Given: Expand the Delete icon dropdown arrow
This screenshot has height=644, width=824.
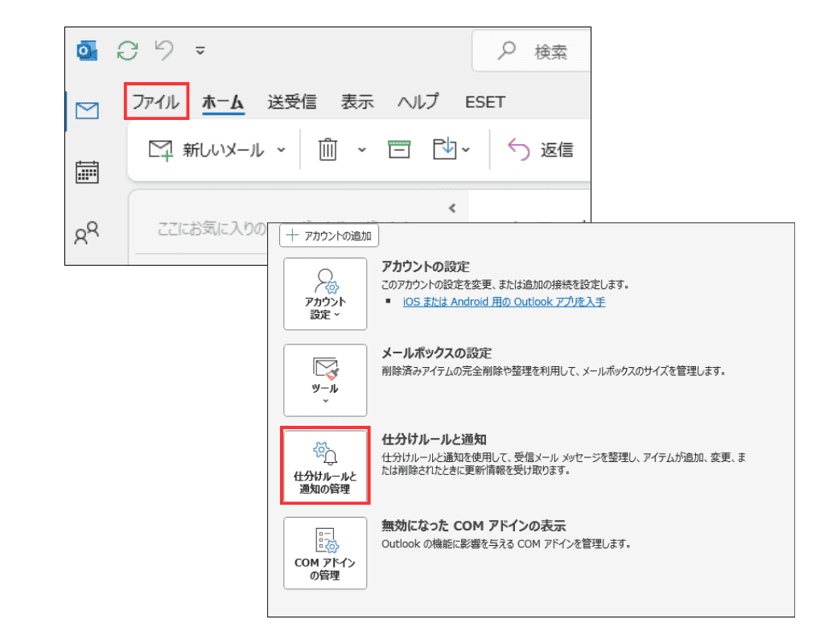Looking at the screenshot, I should point(360,151).
